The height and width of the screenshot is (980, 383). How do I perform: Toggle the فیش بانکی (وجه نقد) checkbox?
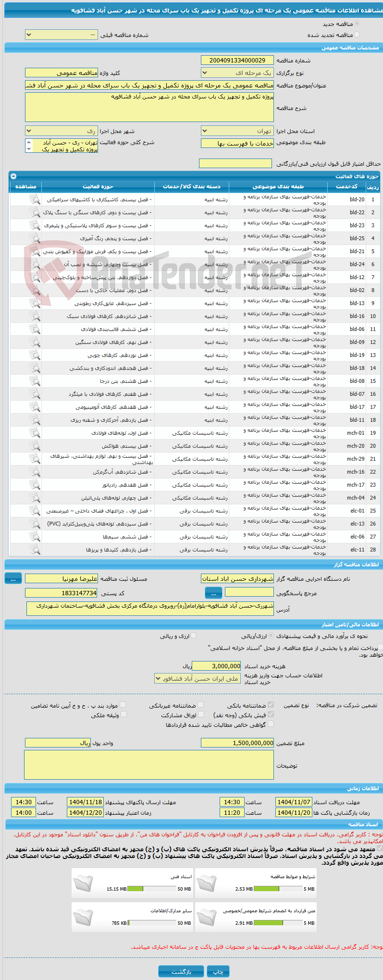point(271,714)
